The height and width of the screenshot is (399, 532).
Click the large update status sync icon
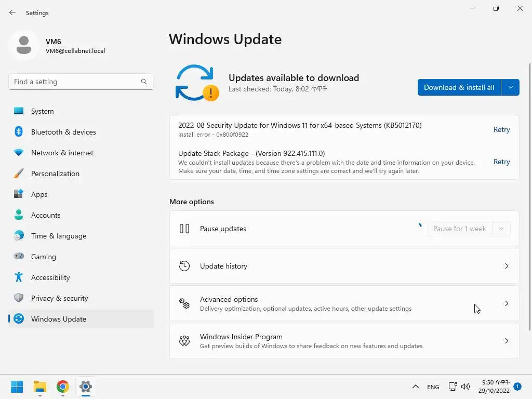point(197,83)
